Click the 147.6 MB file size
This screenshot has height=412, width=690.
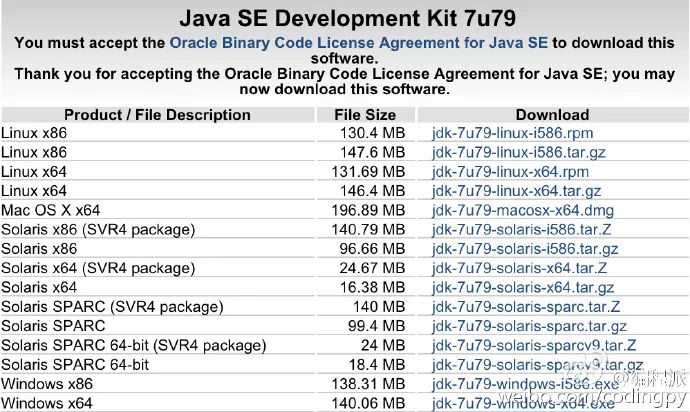click(x=372, y=152)
